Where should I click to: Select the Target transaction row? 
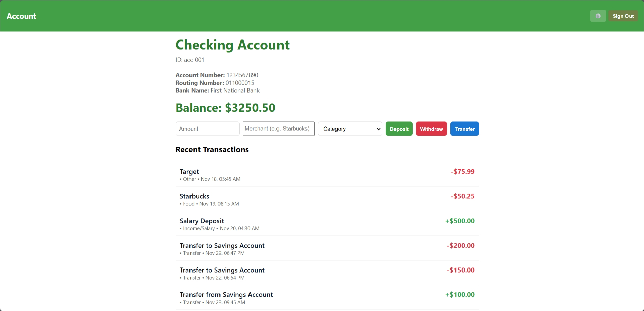click(189, 171)
